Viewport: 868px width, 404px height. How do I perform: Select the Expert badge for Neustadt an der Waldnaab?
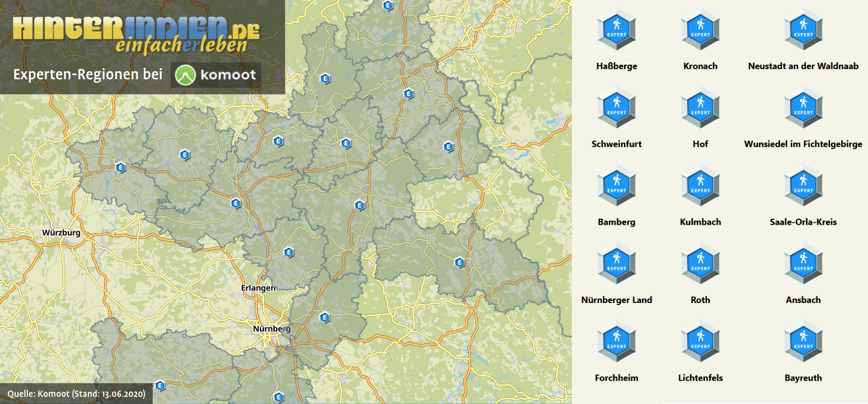point(803,29)
